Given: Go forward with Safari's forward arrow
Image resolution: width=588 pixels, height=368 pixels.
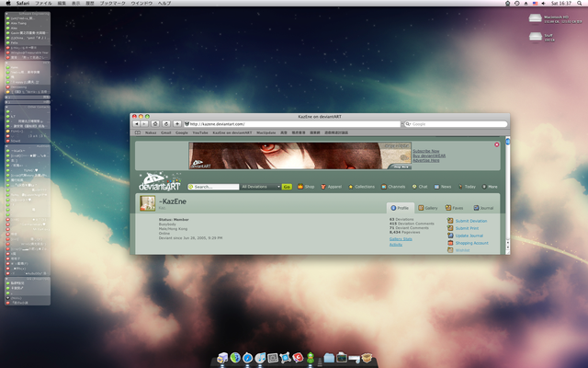Looking at the screenshot, I should [144, 124].
